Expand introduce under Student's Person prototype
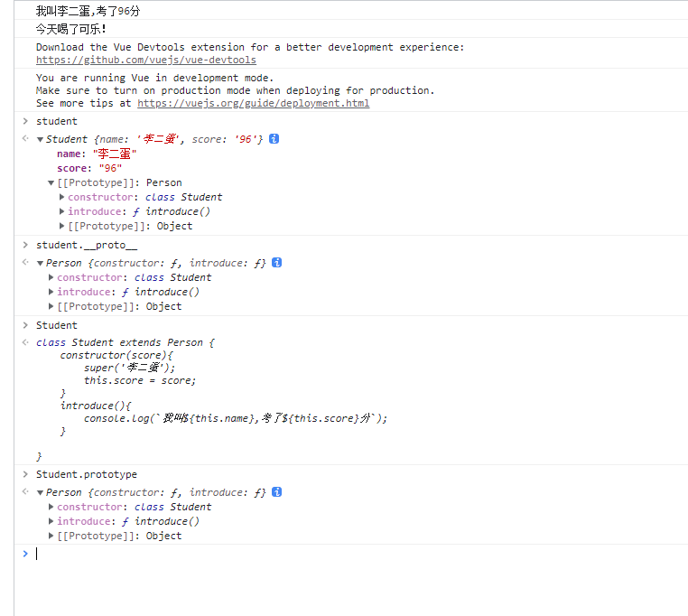The width and height of the screenshot is (688, 616). [62, 211]
